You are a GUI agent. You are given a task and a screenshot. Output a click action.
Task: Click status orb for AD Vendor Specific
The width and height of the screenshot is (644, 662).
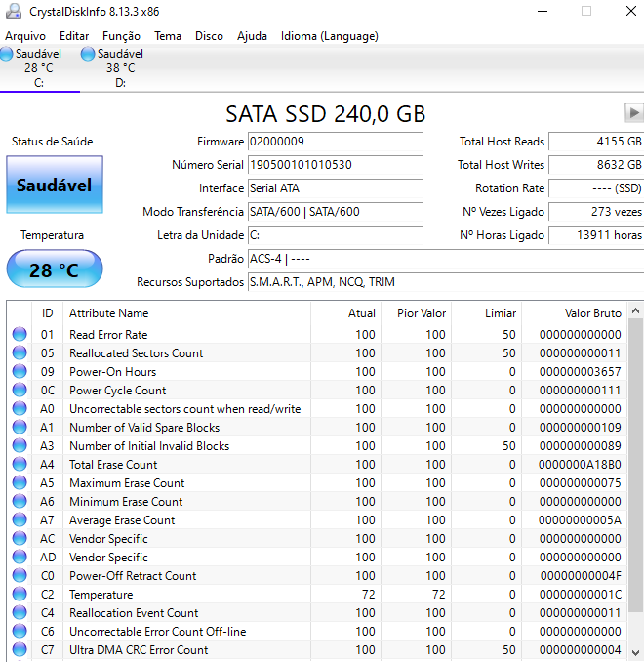coord(20,557)
